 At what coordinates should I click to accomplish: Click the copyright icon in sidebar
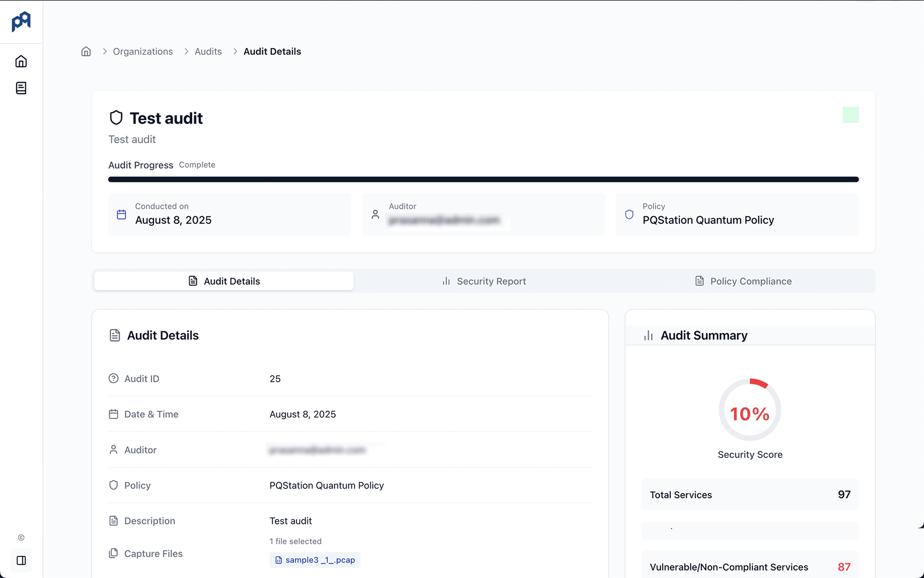[x=21, y=537]
